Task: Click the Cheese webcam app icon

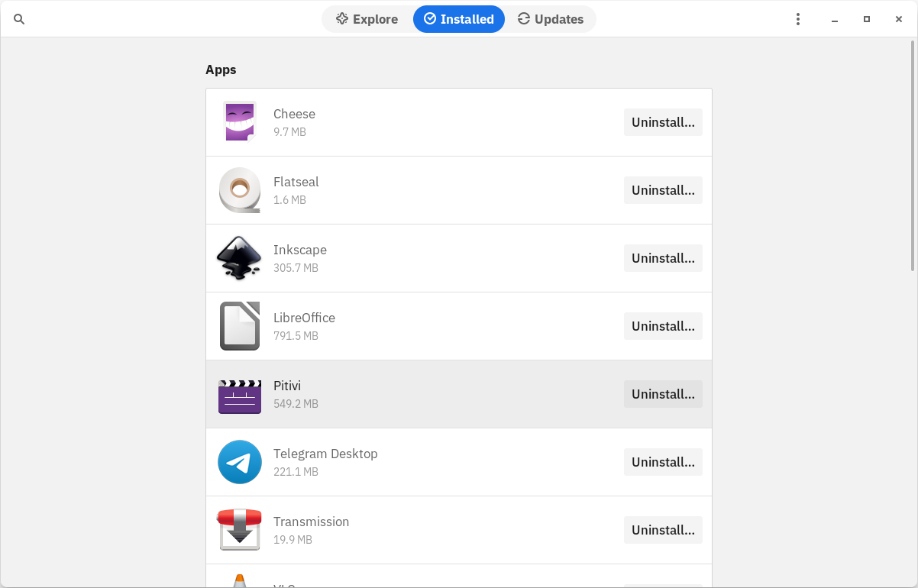Action: pos(239,122)
